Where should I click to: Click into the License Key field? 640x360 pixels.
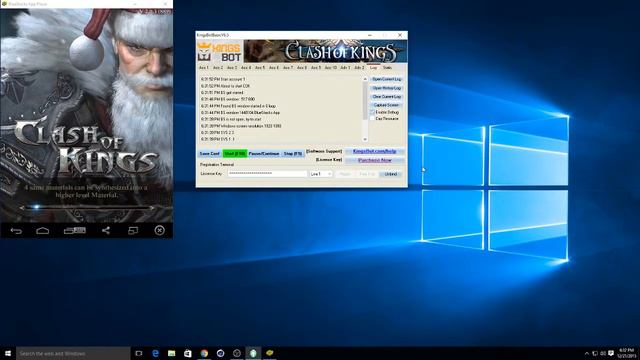coord(267,173)
